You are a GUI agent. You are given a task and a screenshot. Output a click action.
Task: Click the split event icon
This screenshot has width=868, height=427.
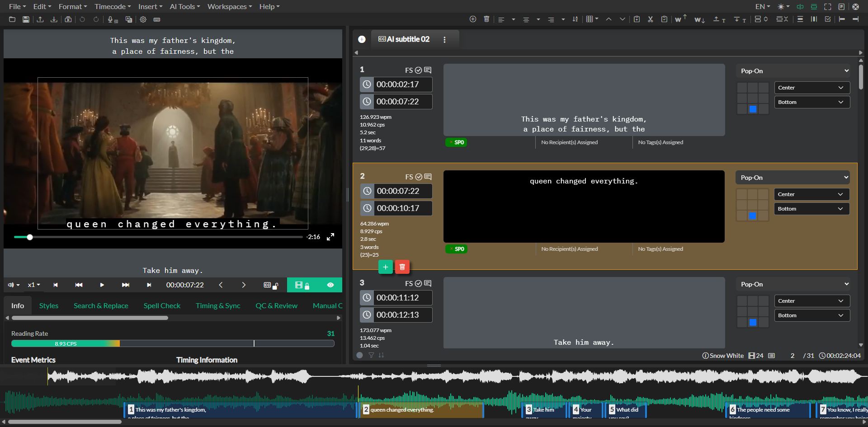pyautogui.click(x=761, y=19)
